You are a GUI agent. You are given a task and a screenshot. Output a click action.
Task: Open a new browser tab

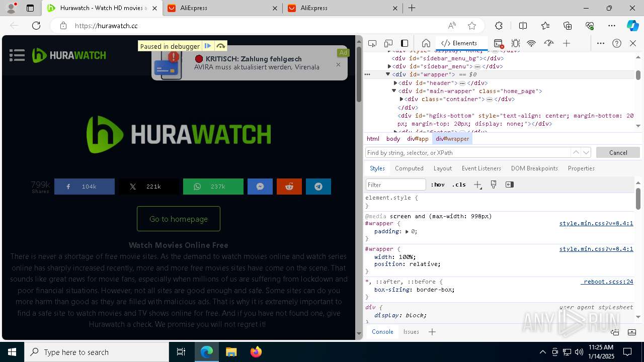click(x=412, y=8)
